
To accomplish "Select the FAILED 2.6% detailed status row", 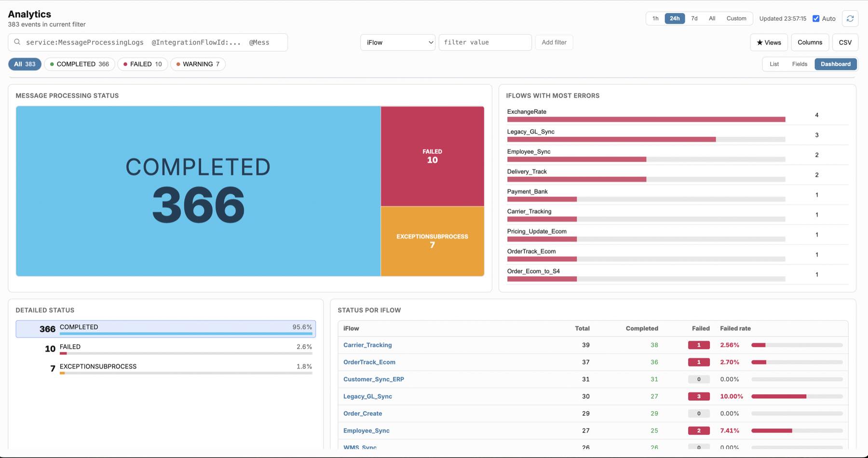I will tap(166, 349).
